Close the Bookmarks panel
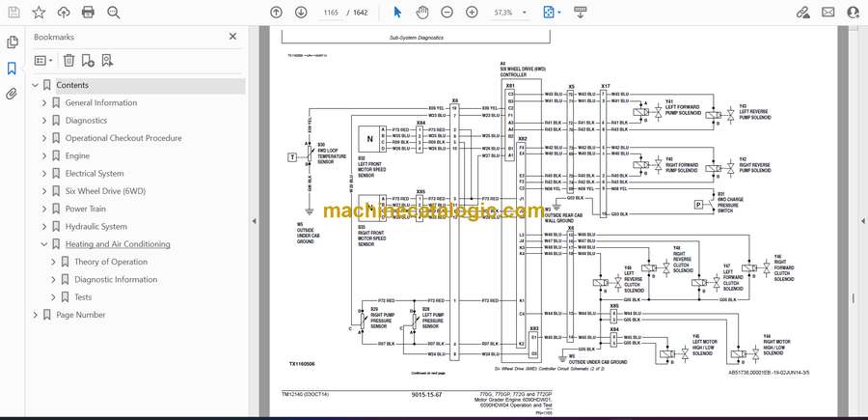This screenshot has width=868, height=420. [232, 37]
